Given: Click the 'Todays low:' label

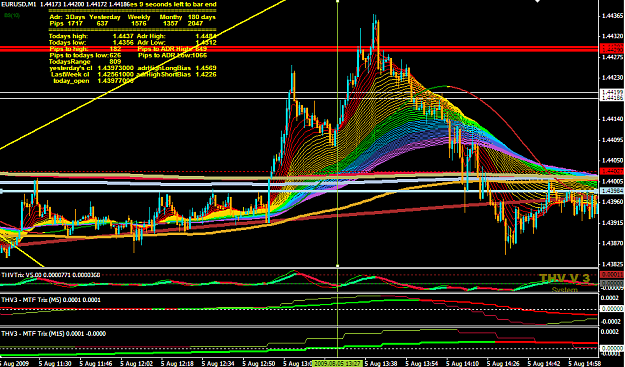Looking at the screenshot, I should 67,43.
